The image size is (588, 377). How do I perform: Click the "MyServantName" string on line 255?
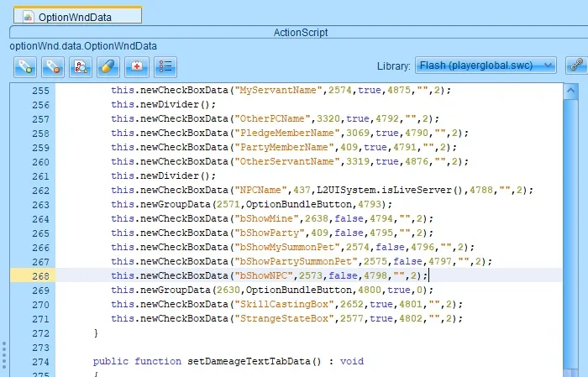pyautogui.click(x=278, y=91)
